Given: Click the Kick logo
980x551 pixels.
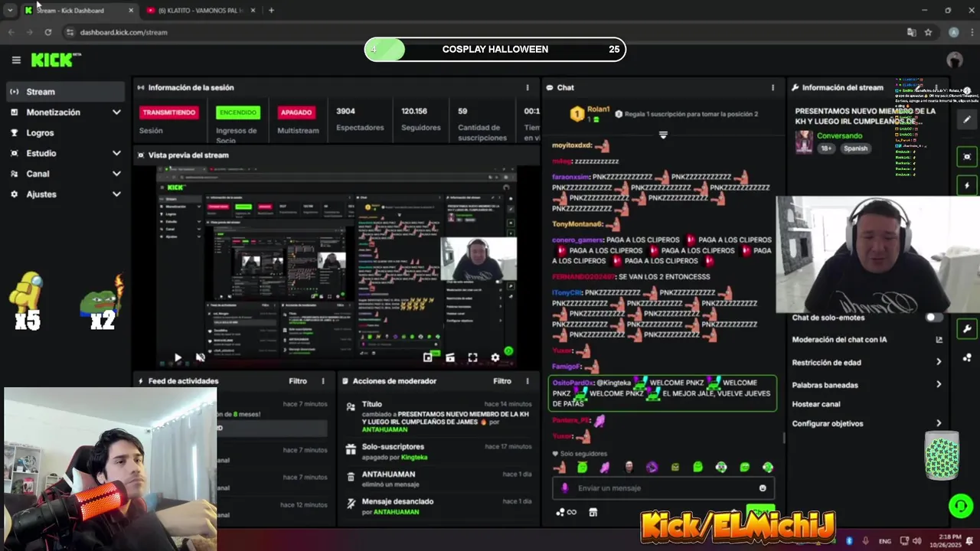Looking at the screenshot, I should 55,60.
